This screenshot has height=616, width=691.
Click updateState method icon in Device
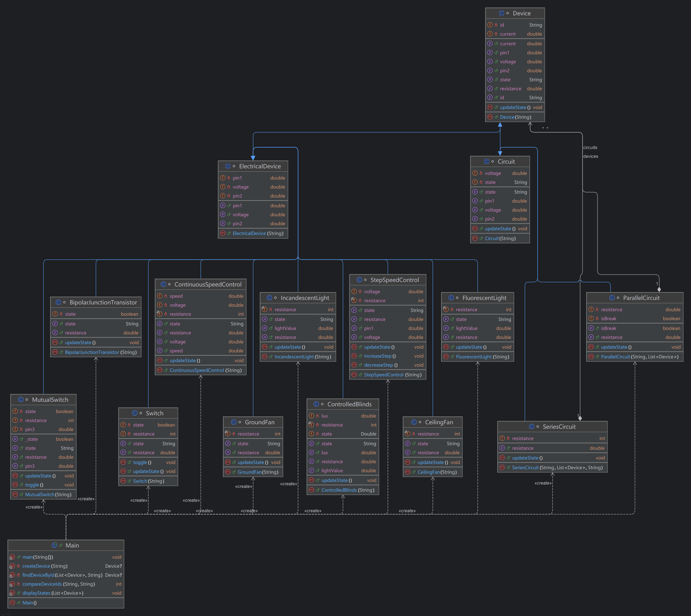tap(490, 107)
